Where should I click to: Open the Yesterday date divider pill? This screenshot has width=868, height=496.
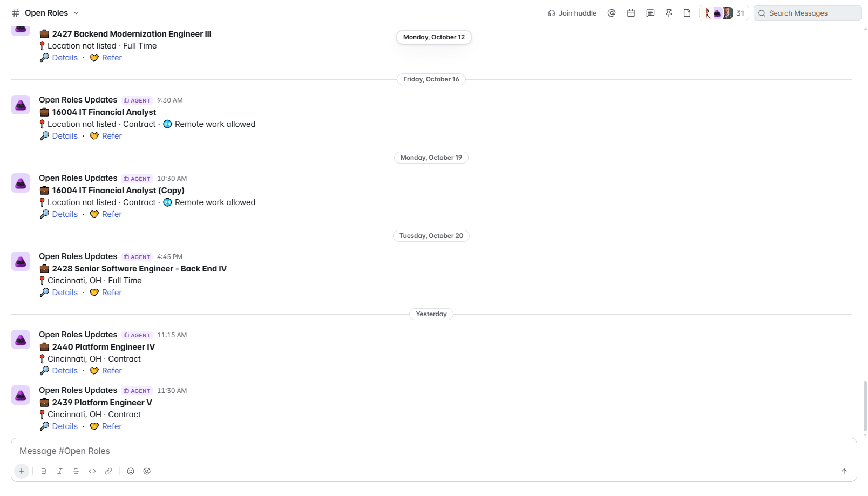pyautogui.click(x=431, y=314)
